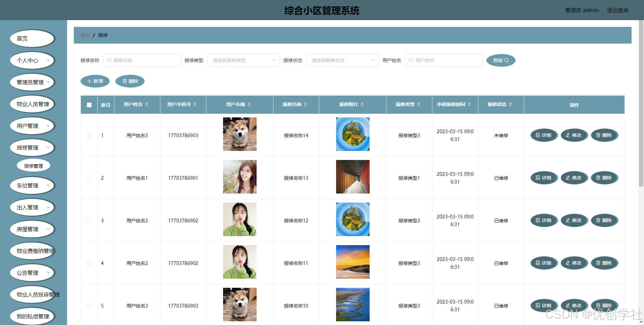Sort by 报修图片 column sort icon
Image resolution: width=644 pixels, height=325 pixels.
(x=362, y=105)
